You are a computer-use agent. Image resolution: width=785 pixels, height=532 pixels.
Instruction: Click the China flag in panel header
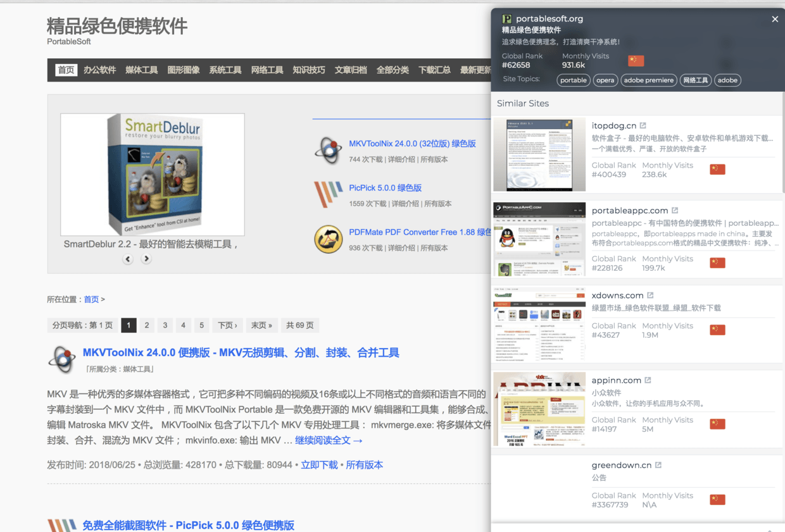coord(636,61)
